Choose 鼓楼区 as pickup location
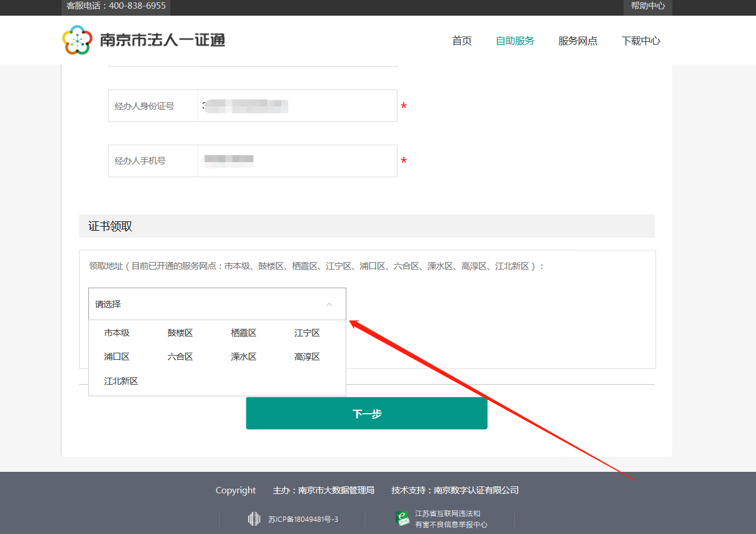The height and width of the screenshot is (534, 756). pyautogui.click(x=180, y=333)
